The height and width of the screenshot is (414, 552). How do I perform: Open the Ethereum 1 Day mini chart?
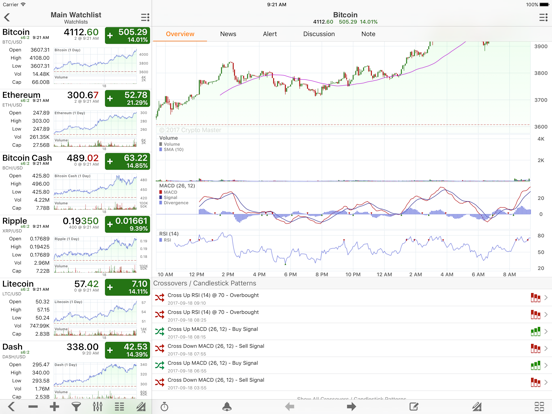tap(101, 129)
